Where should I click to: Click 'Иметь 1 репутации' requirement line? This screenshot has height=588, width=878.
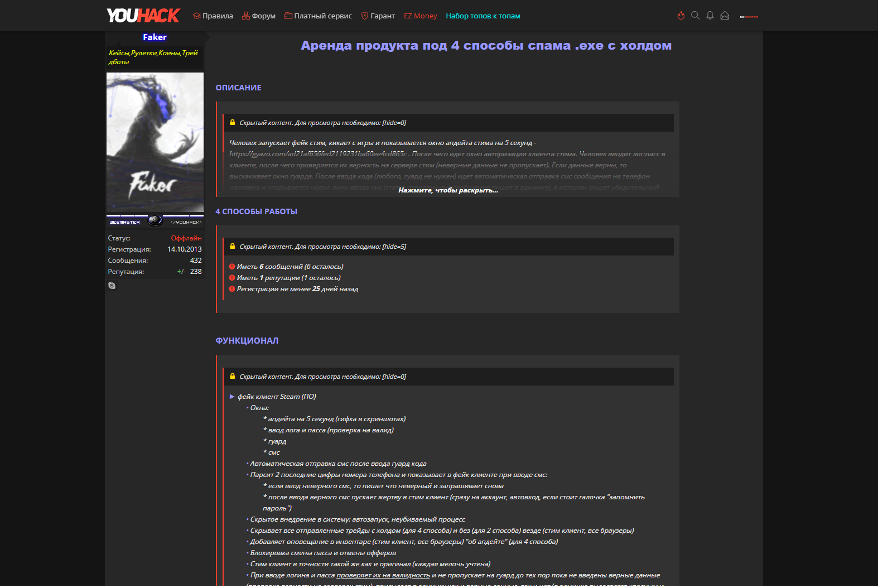(284, 278)
